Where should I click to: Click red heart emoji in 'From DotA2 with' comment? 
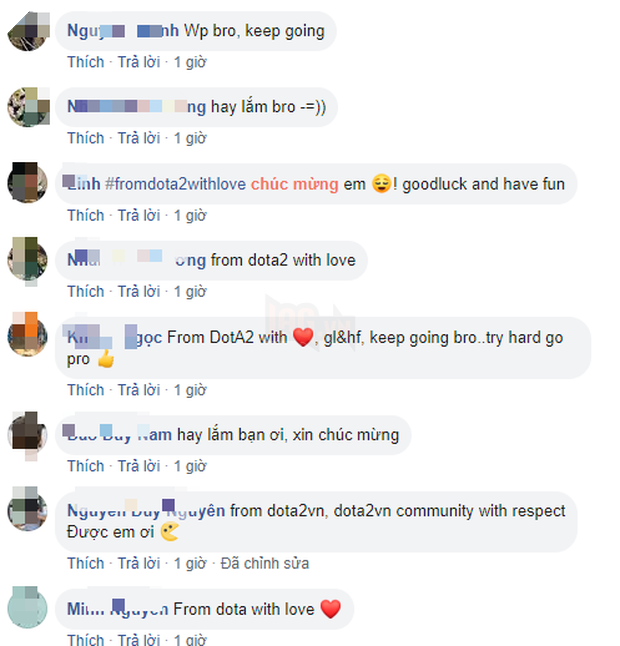pos(303,337)
